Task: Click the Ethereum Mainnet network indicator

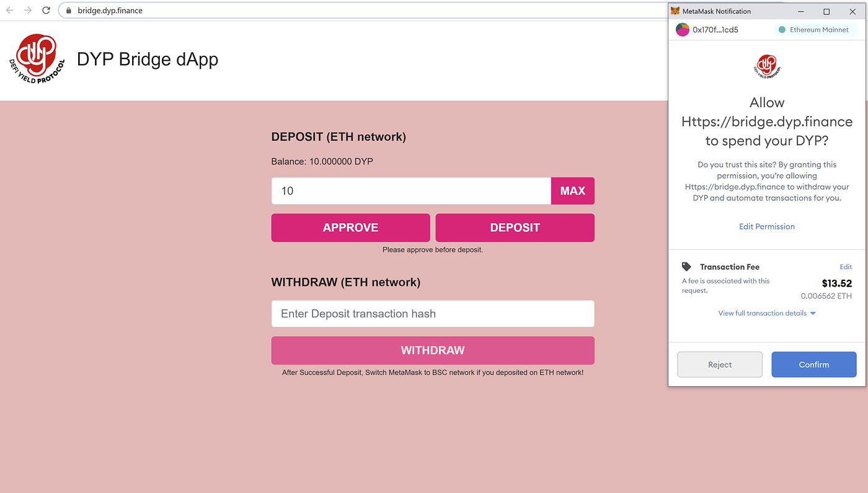Action: (815, 30)
